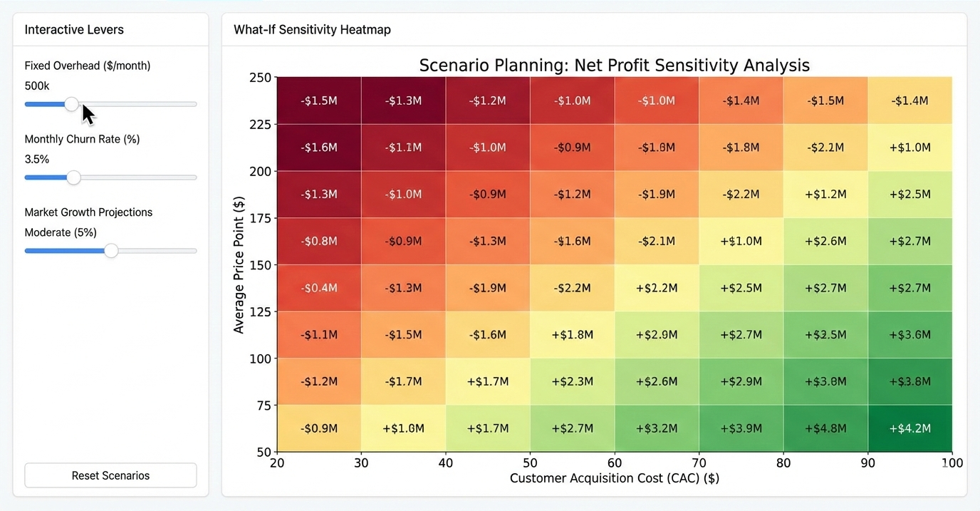Click the 3.5% churn rate label
980x511 pixels.
pos(36,159)
